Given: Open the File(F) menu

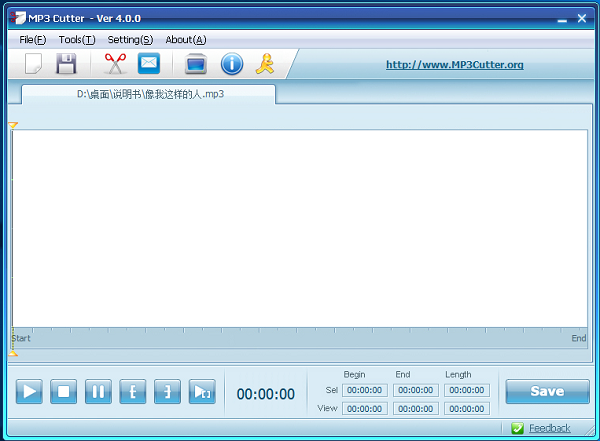Looking at the screenshot, I should coord(33,39).
